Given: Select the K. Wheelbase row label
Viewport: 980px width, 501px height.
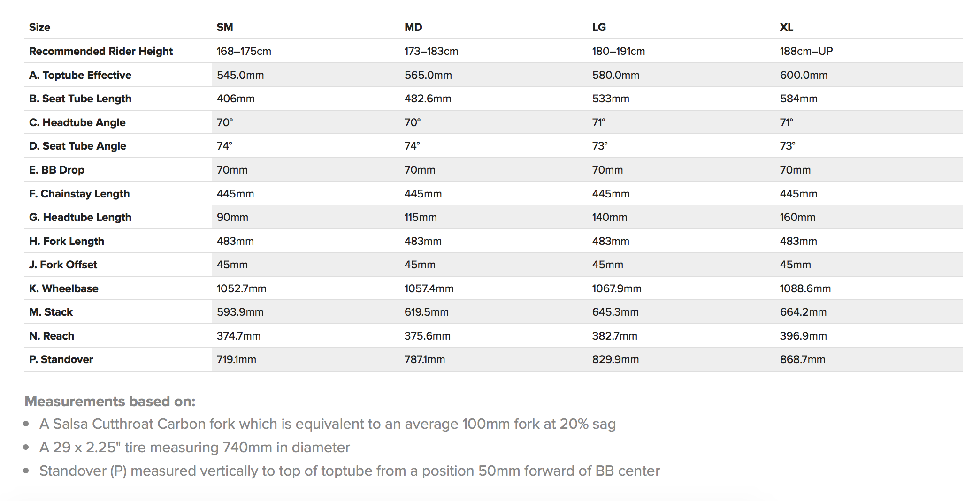Looking at the screenshot, I should point(64,288).
